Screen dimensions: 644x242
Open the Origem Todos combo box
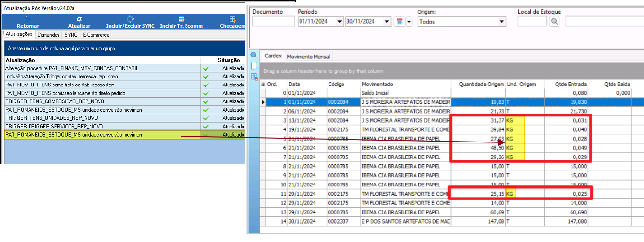click(461, 21)
